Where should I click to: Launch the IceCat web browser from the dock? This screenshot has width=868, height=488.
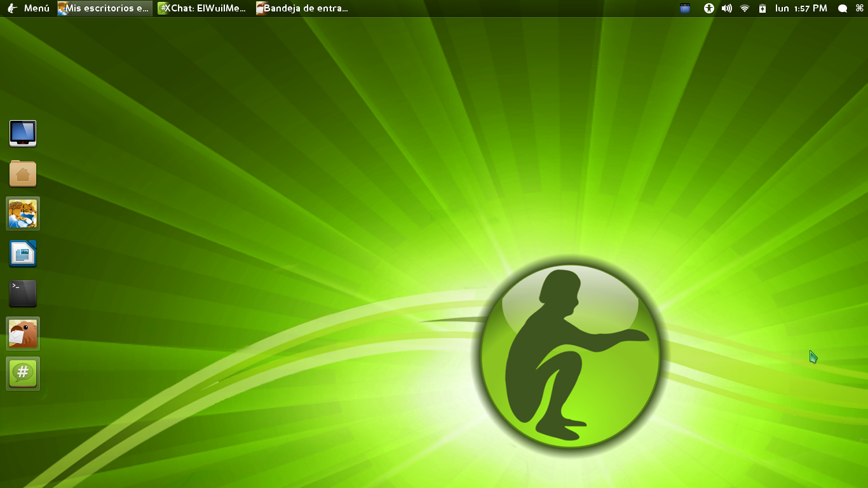click(23, 213)
